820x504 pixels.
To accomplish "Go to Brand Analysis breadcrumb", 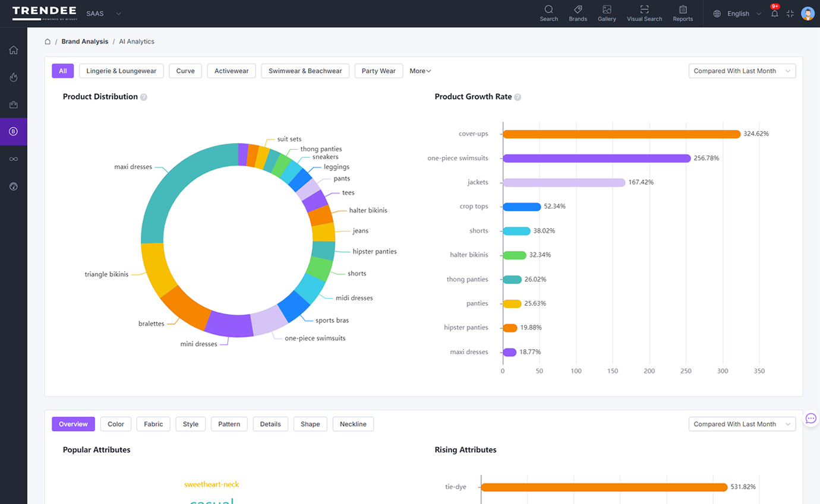I will pos(85,42).
